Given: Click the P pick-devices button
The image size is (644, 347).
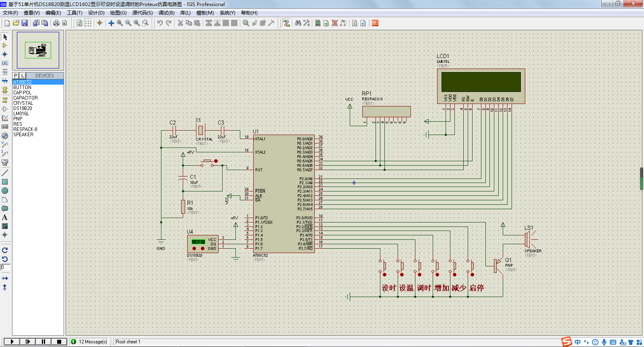Looking at the screenshot, I should click(x=16, y=76).
